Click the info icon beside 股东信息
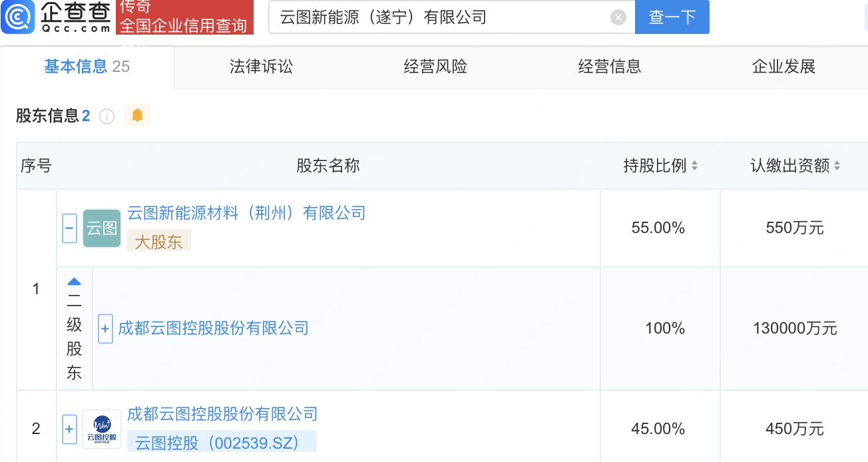Screen dimensions: 868x462 point(107,116)
